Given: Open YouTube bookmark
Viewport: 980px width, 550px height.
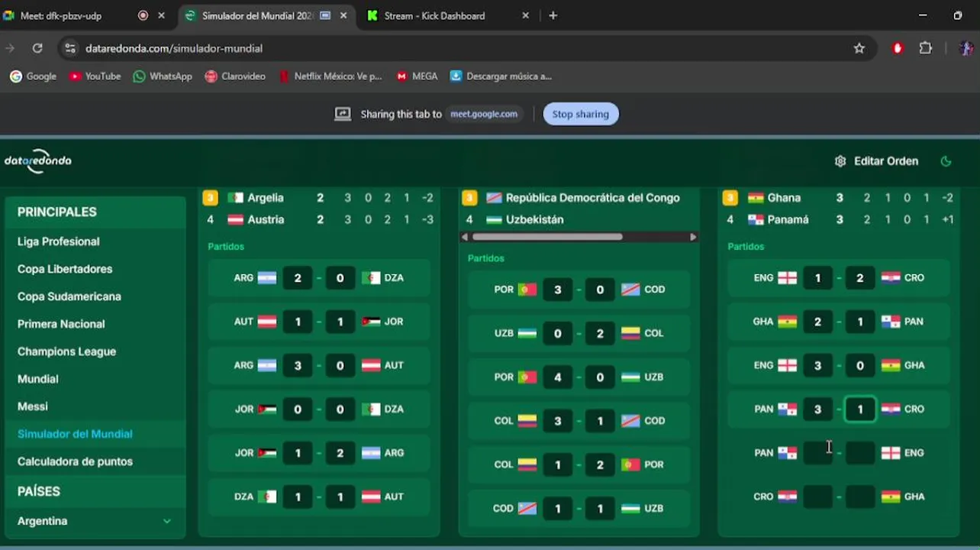Looking at the screenshot, I should point(95,76).
